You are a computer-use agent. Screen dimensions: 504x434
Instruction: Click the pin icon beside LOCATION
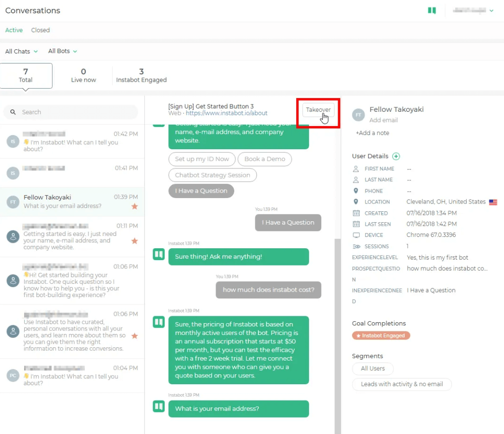[x=356, y=201]
